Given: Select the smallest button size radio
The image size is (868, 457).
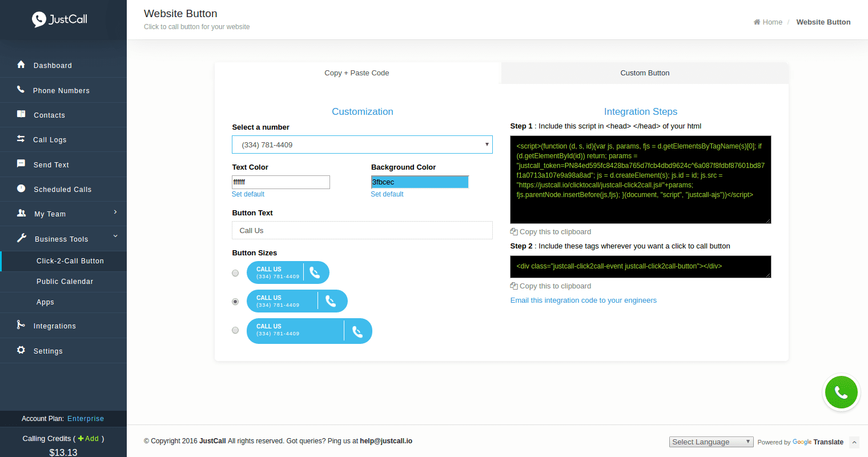Looking at the screenshot, I should click(x=235, y=273).
